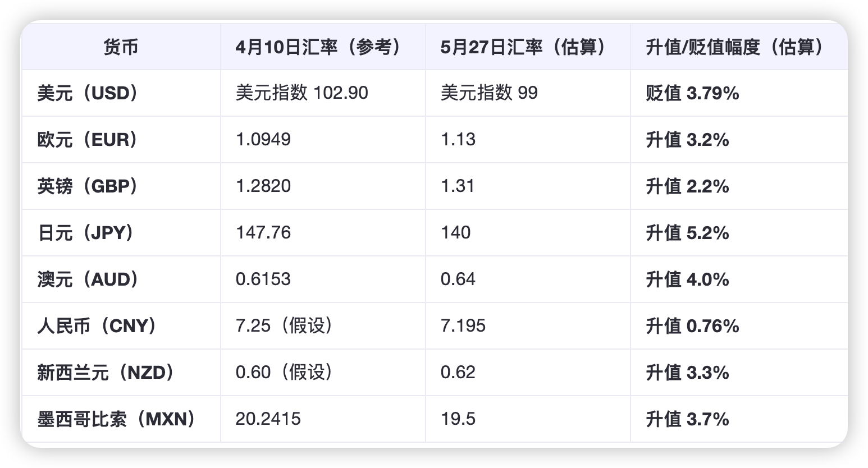
Task: Click the 货币 column header
Action: point(121,47)
